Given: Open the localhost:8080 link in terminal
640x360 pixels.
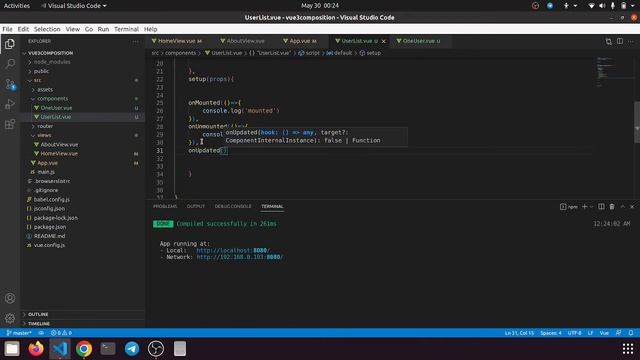Looking at the screenshot, I should (233, 251).
